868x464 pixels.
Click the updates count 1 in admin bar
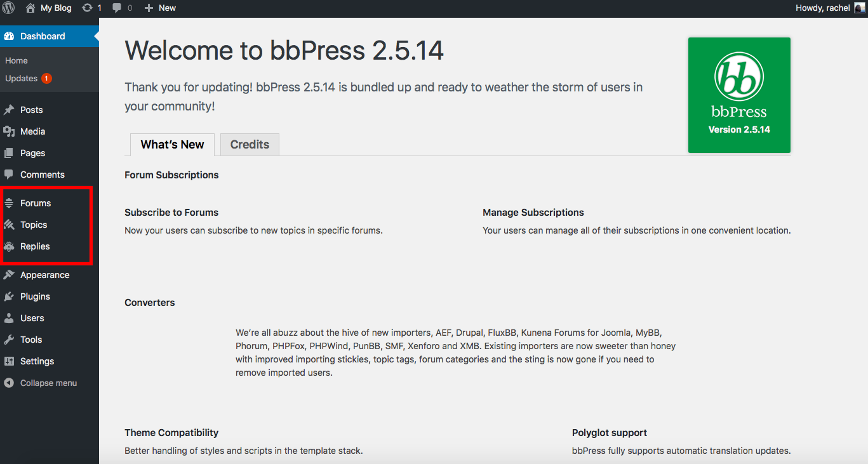(x=99, y=8)
